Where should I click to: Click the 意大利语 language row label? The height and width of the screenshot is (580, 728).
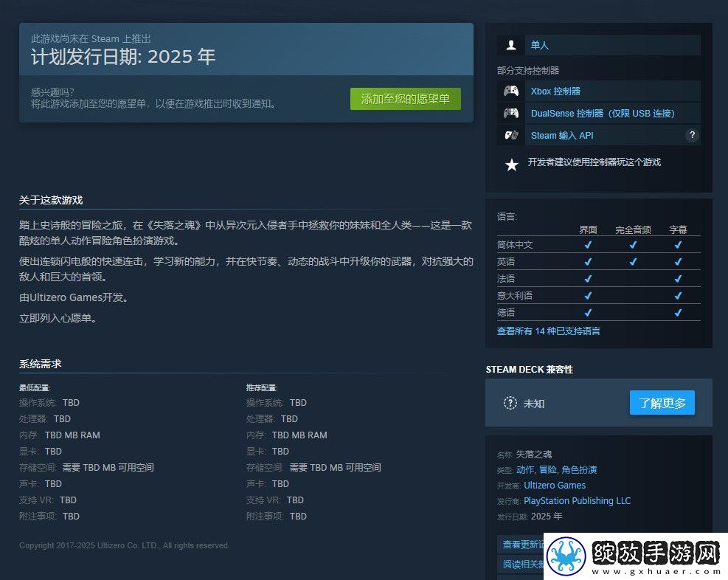[514, 295]
